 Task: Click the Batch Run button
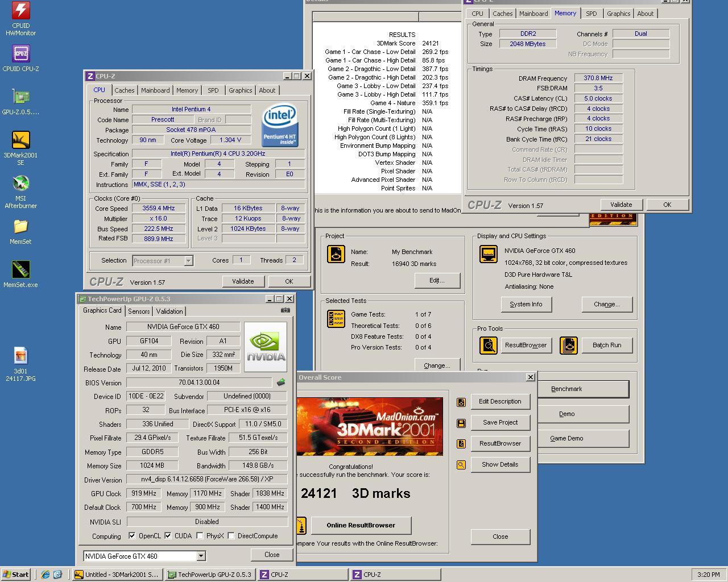(607, 345)
